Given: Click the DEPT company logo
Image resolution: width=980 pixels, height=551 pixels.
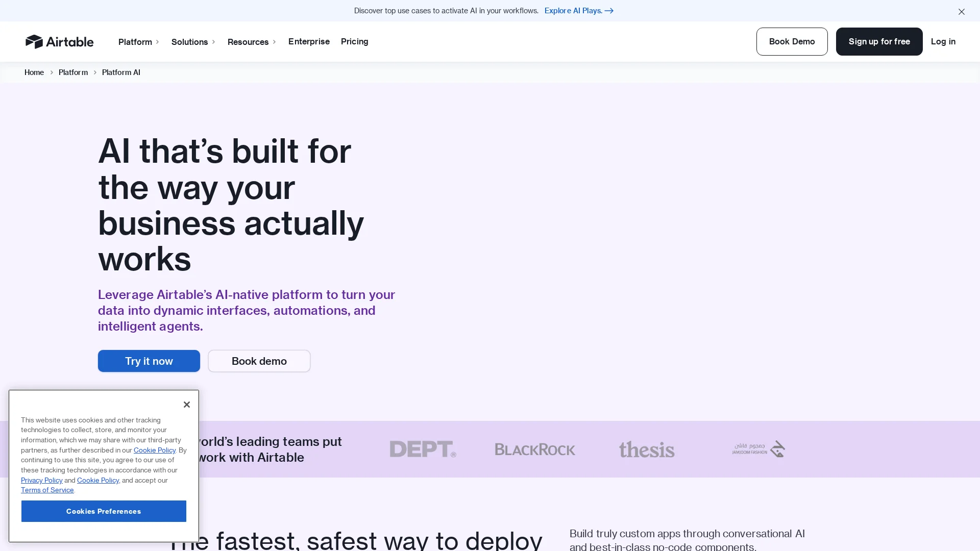Looking at the screenshot, I should click(x=423, y=449).
